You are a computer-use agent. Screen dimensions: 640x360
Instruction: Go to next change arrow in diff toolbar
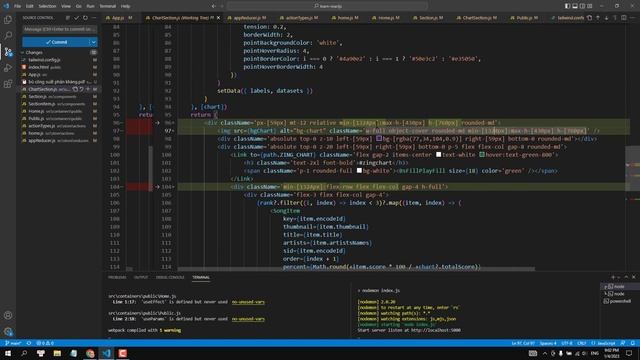click(x=607, y=18)
